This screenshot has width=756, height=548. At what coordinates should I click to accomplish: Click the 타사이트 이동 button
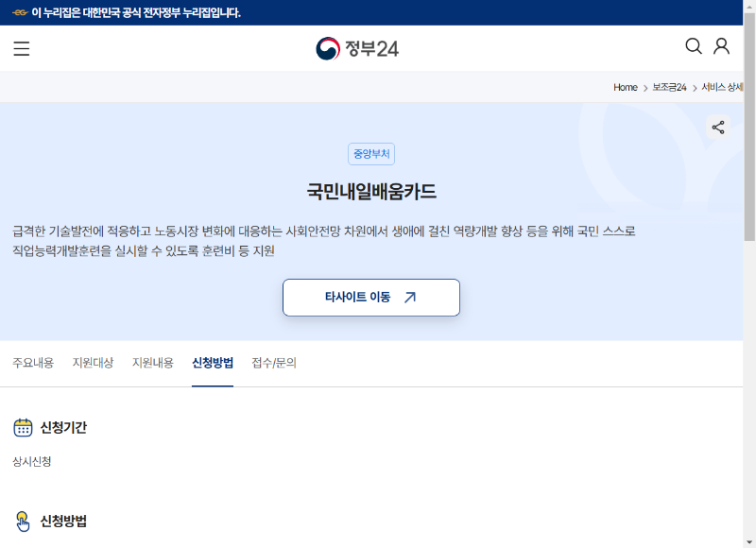click(x=371, y=298)
